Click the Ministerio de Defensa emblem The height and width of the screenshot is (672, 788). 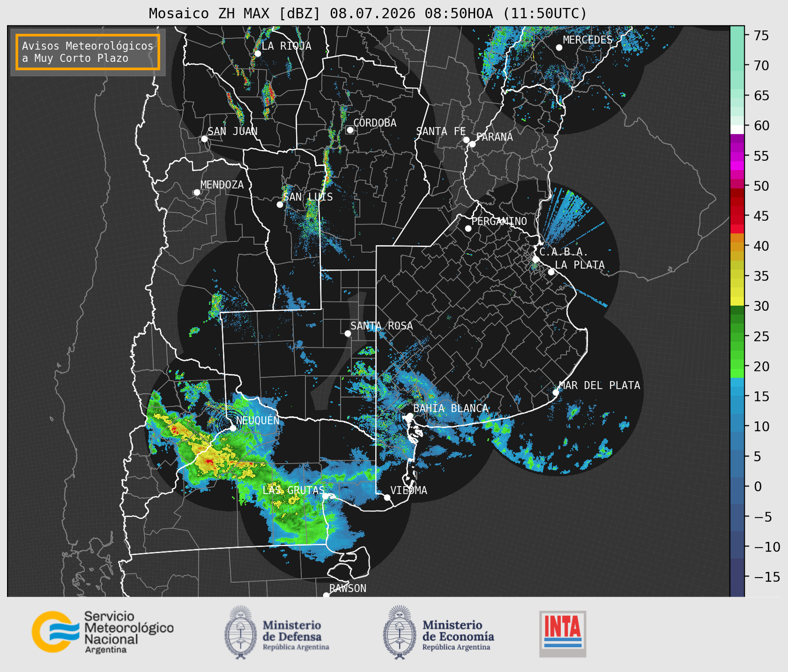click(240, 632)
